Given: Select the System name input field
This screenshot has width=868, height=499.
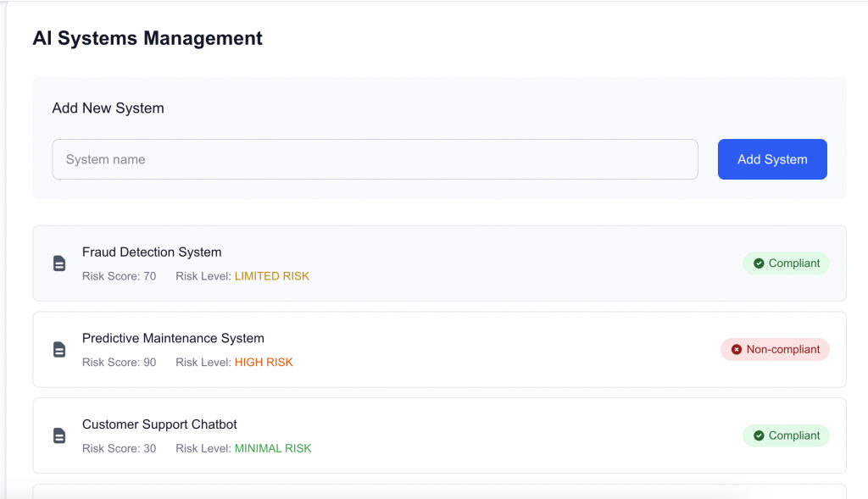Looking at the screenshot, I should 376,158.
